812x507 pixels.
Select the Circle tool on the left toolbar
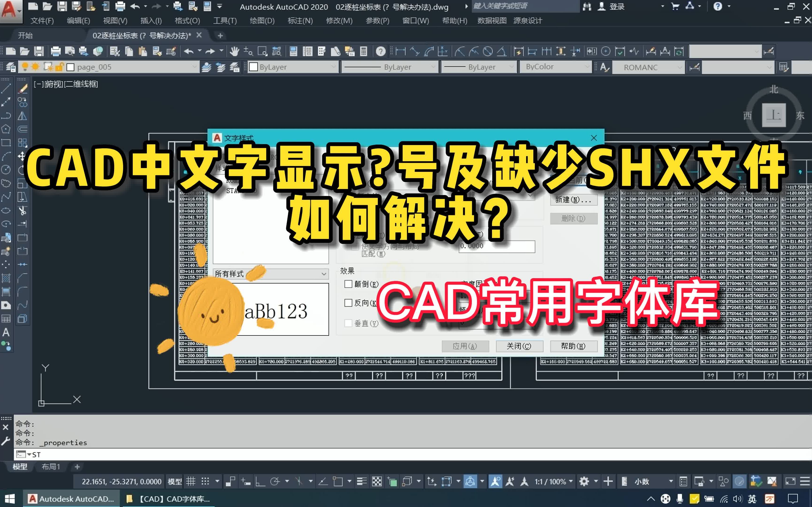(x=5, y=169)
